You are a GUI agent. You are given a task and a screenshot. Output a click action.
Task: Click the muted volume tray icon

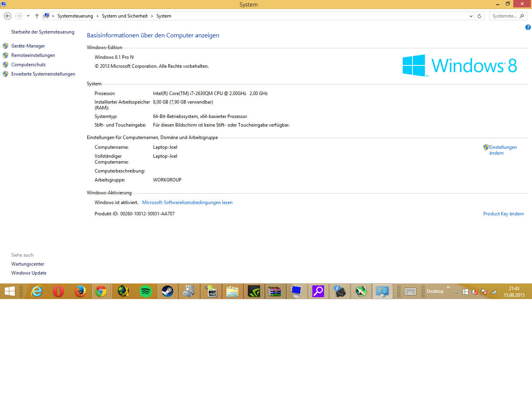coord(474,292)
